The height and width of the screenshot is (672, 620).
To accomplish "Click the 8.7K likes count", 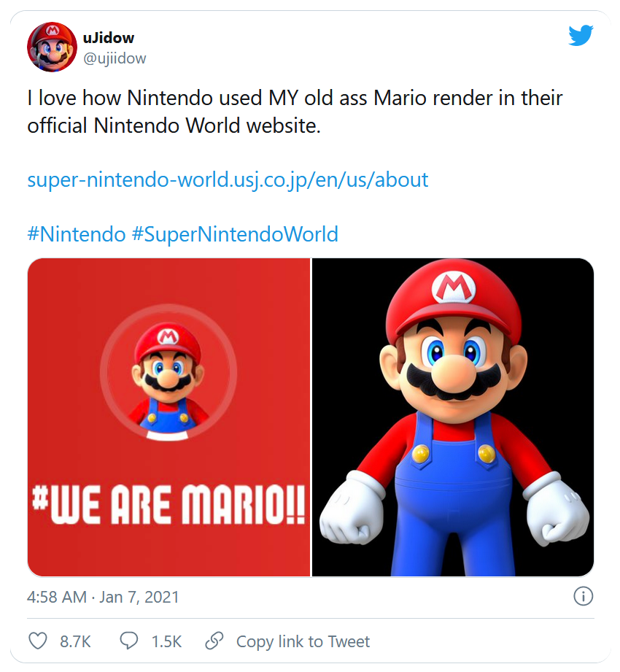I will (75, 641).
